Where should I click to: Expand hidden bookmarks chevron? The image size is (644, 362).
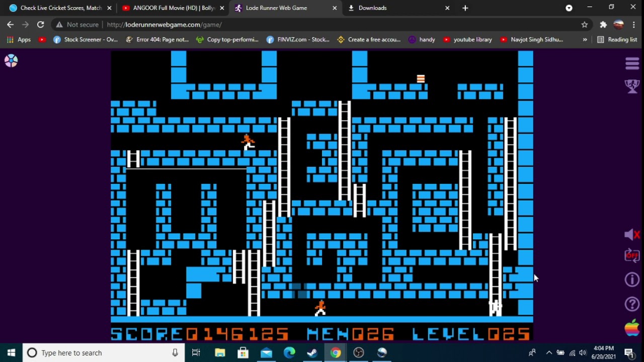[x=585, y=40]
